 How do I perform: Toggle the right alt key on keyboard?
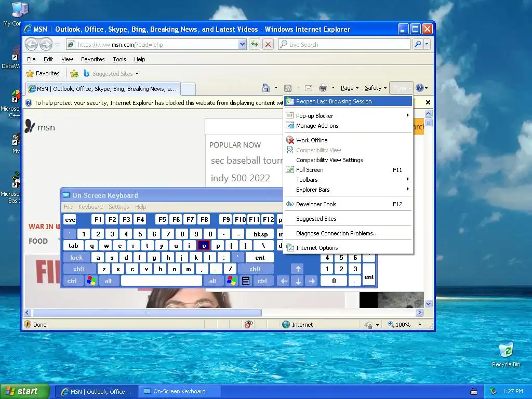212,281
